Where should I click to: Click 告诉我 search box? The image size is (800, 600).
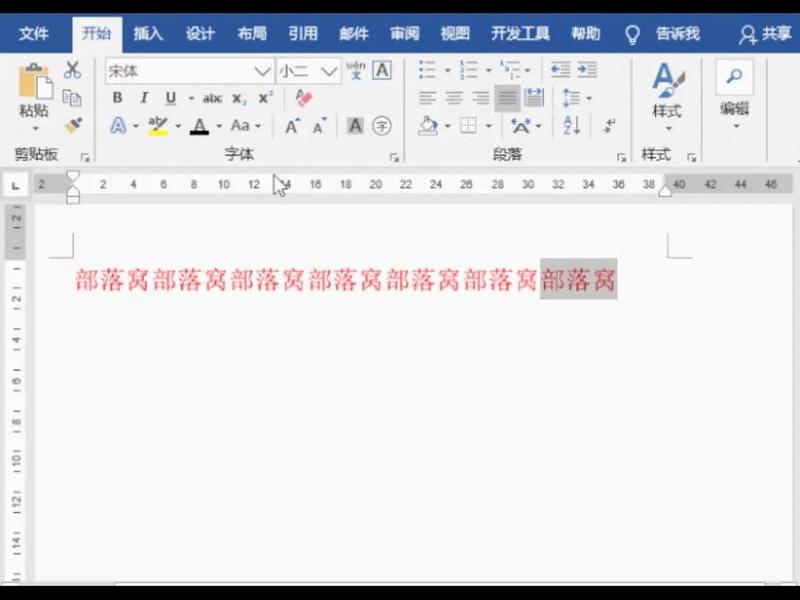click(x=678, y=34)
